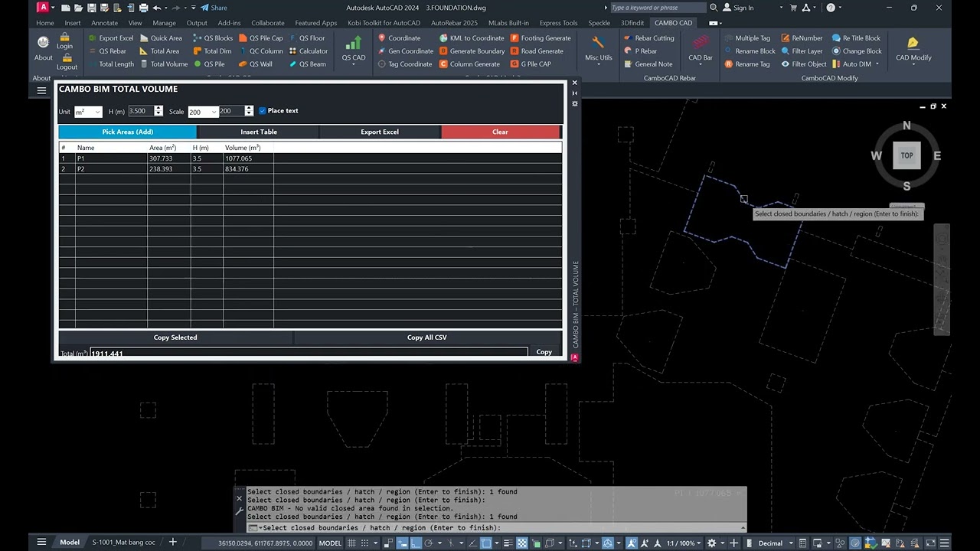Switch to the Home ribbon tab
980x551 pixels.
pos(45,23)
